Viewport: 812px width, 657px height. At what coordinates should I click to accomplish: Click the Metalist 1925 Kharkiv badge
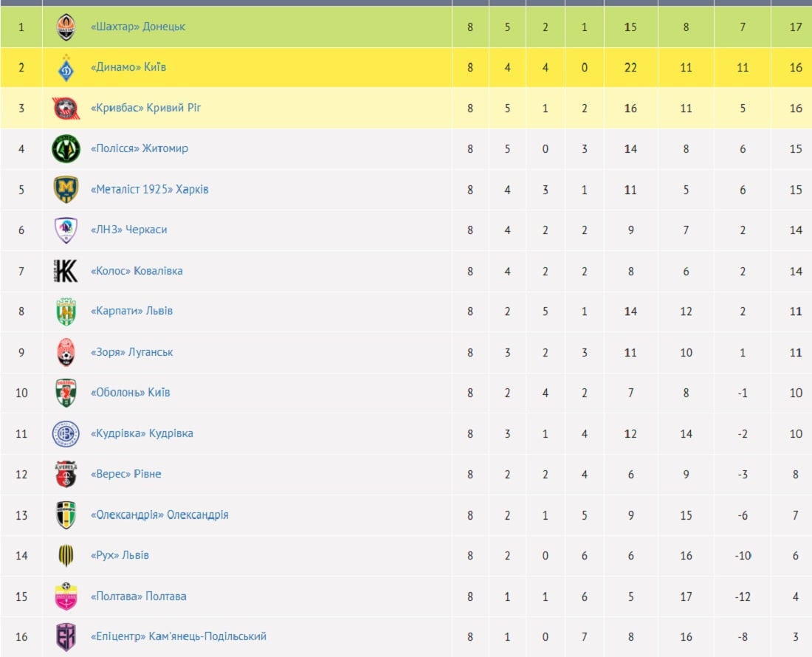click(66, 190)
